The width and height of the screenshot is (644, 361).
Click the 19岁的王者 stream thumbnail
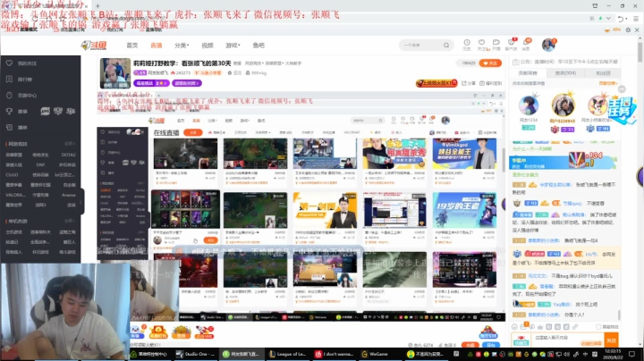tap(464, 210)
